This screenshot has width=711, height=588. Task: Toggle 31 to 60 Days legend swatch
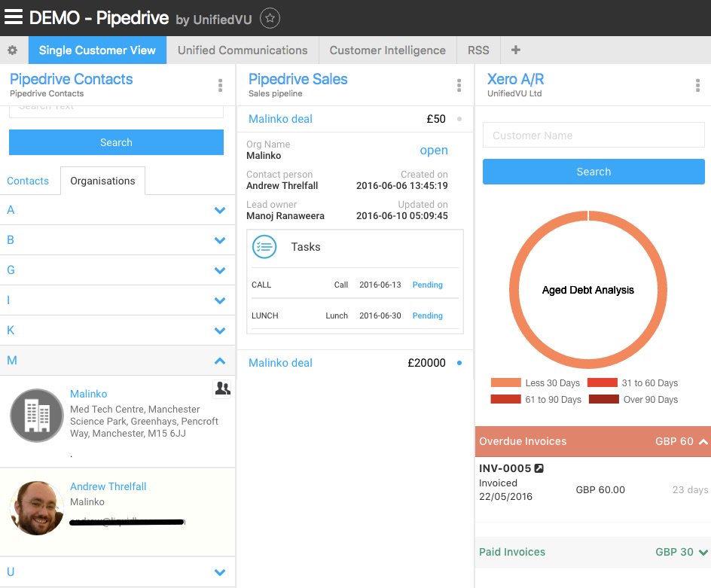tap(603, 382)
